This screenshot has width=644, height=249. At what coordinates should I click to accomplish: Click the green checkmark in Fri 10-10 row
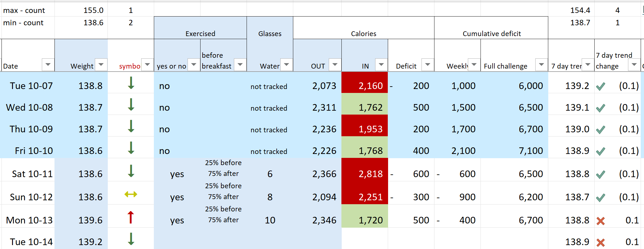(601, 152)
